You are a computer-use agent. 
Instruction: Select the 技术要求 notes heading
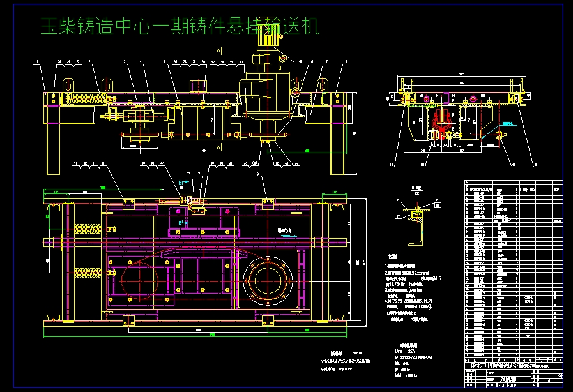pyautogui.click(x=393, y=257)
